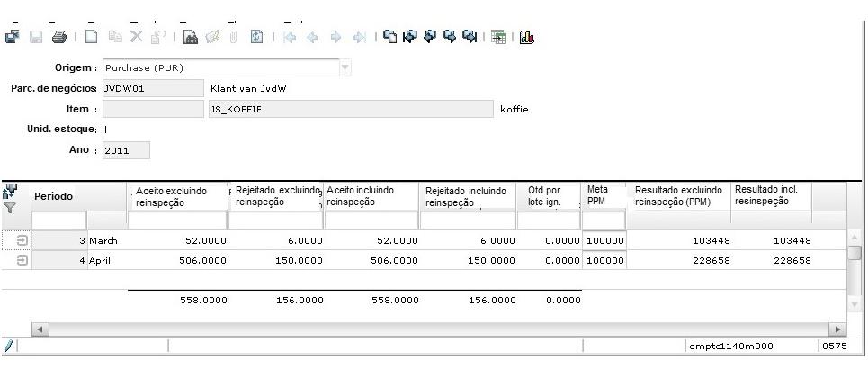Click the Meta PPM column header
This screenshot has width=868, height=378.
point(598,195)
